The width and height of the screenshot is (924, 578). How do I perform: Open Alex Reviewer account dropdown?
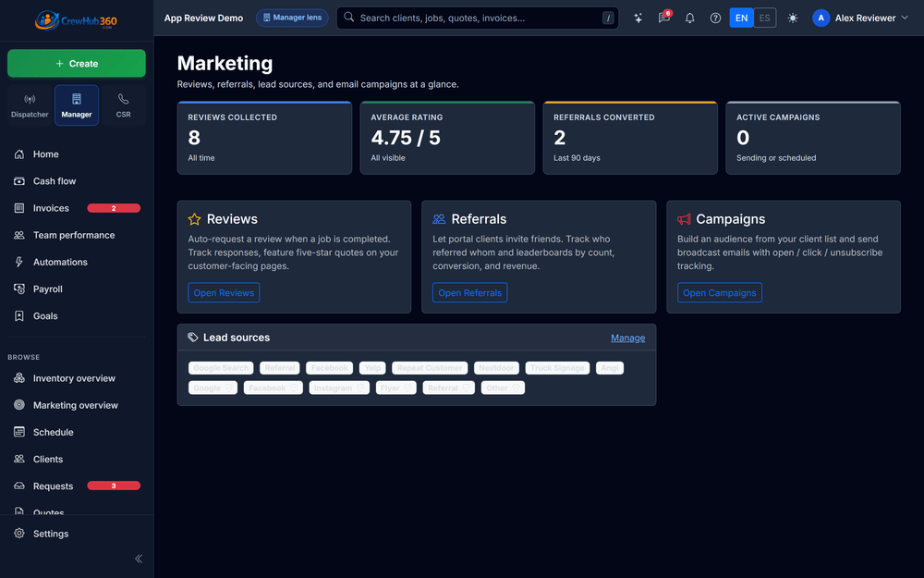(861, 18)
